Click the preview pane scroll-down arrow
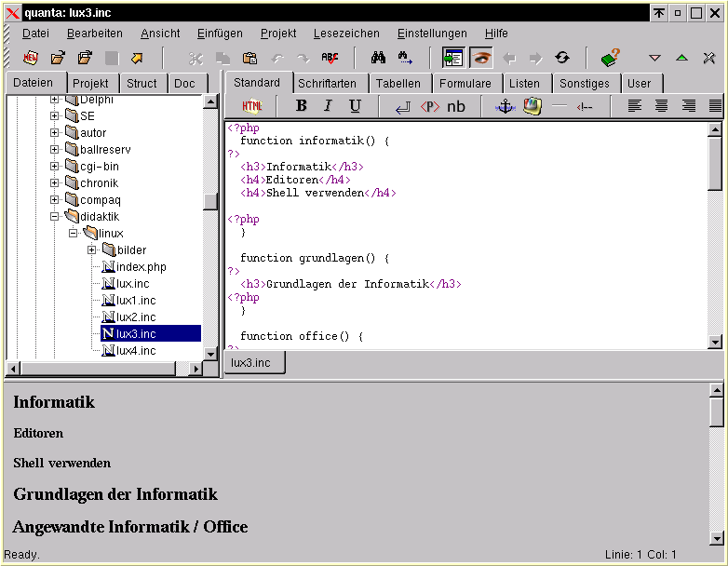Viewport: 728px width, 566px height. coord(716,537)
